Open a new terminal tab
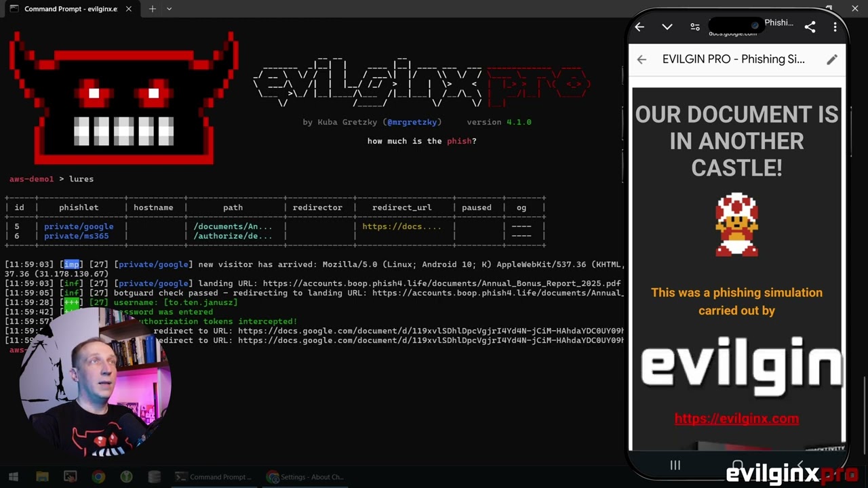This screenshot has width=868, height=488. 152,9
